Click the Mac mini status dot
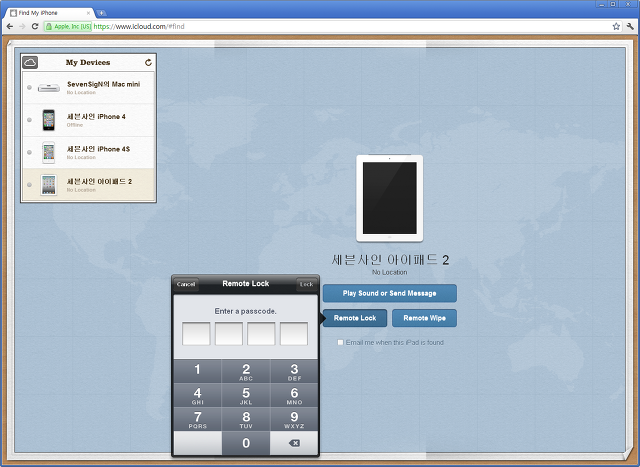Image resolution: width=640 pixels, height=467 pixels. click(x=29, y=87)
